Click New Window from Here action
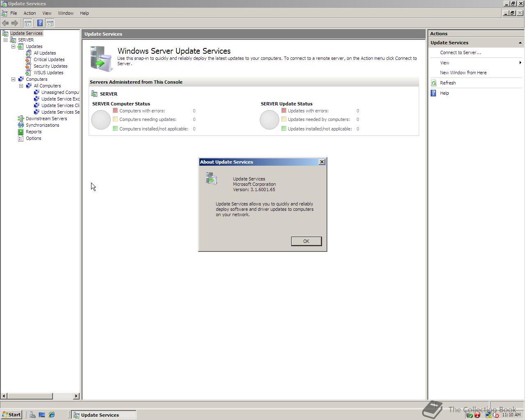Image resolution: width=525 pixels, height=420 pixels. tap(463, 73)
